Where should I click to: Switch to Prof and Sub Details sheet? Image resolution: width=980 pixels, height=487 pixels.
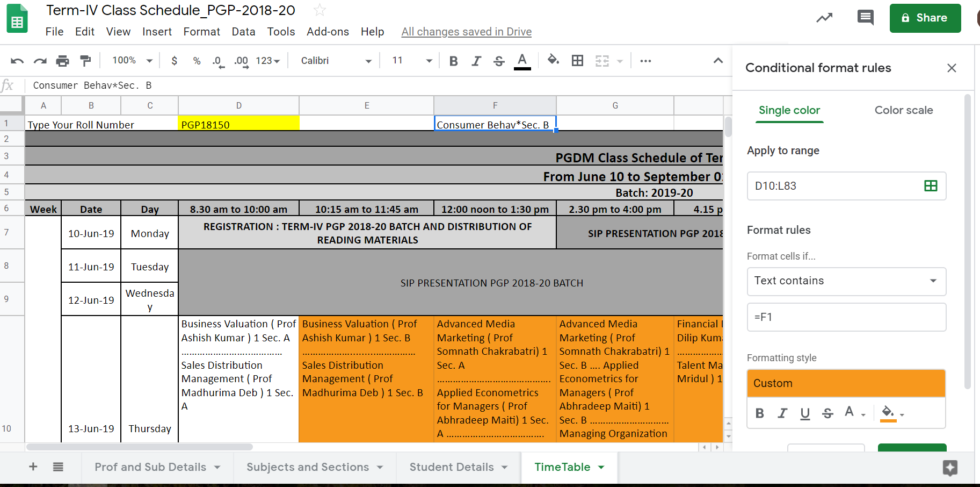click(x=150, y=467)
